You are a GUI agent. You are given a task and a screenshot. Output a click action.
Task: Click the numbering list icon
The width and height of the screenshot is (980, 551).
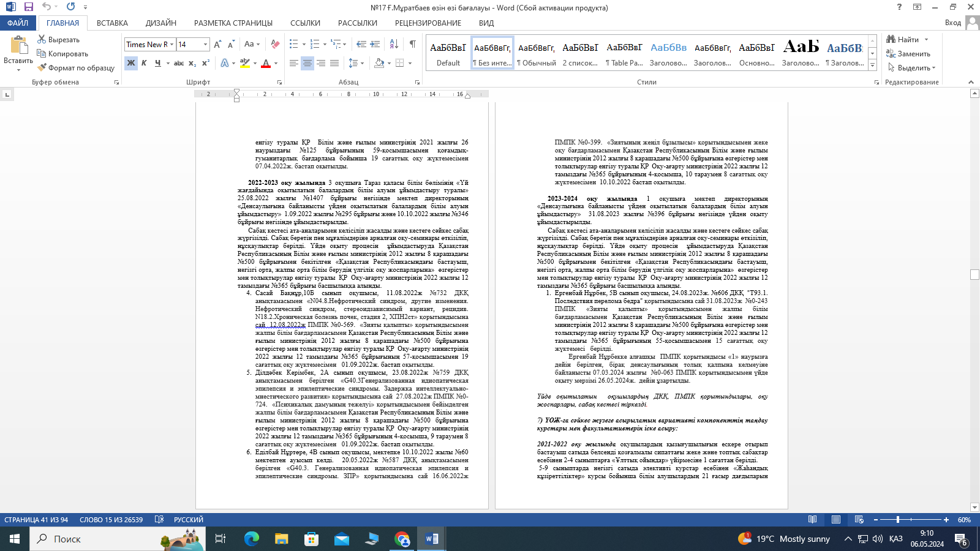point(315,44)
